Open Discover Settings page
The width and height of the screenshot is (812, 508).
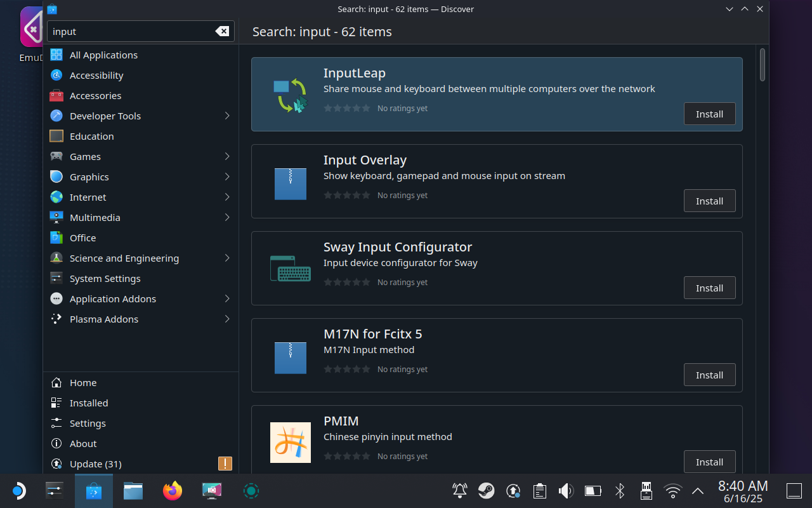(x=88, y=423)
